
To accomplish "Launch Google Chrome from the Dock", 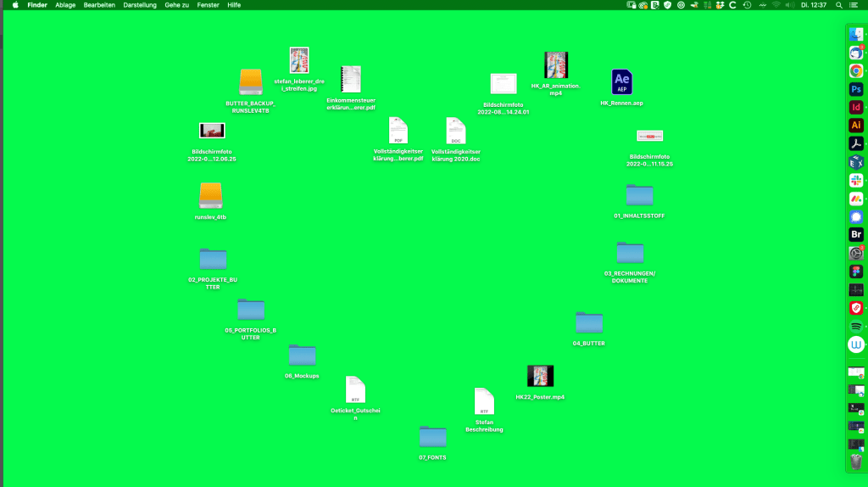I will coord(856,71).
